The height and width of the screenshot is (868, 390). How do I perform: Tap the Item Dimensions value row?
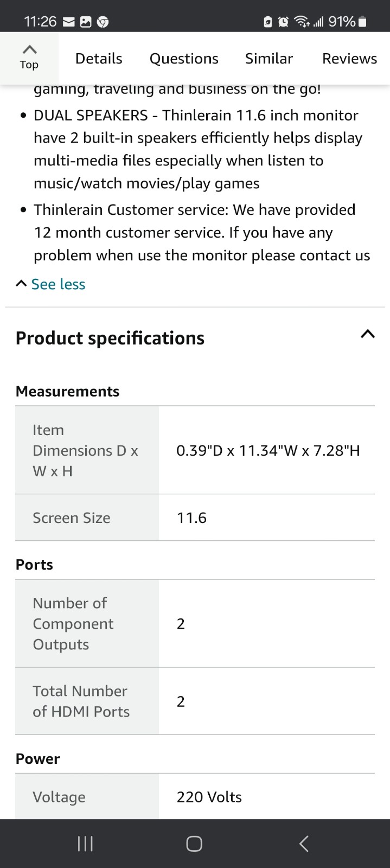tap(195, 450)
